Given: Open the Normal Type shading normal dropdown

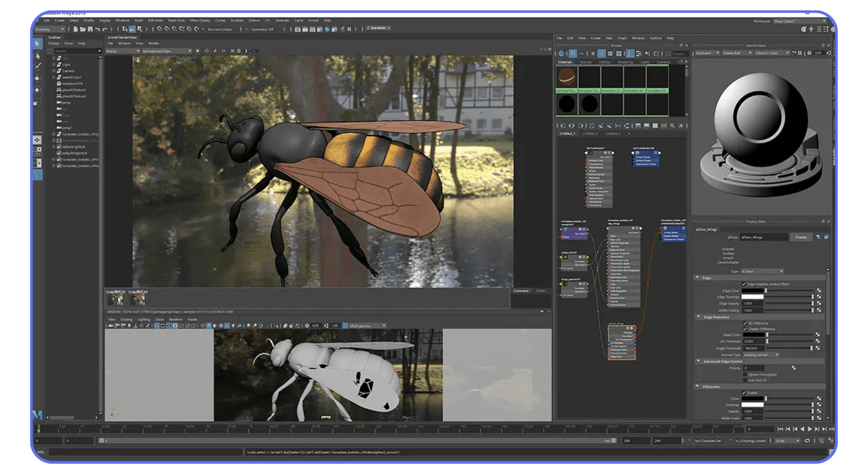Looking at the screenshot, I should point(761,355).
